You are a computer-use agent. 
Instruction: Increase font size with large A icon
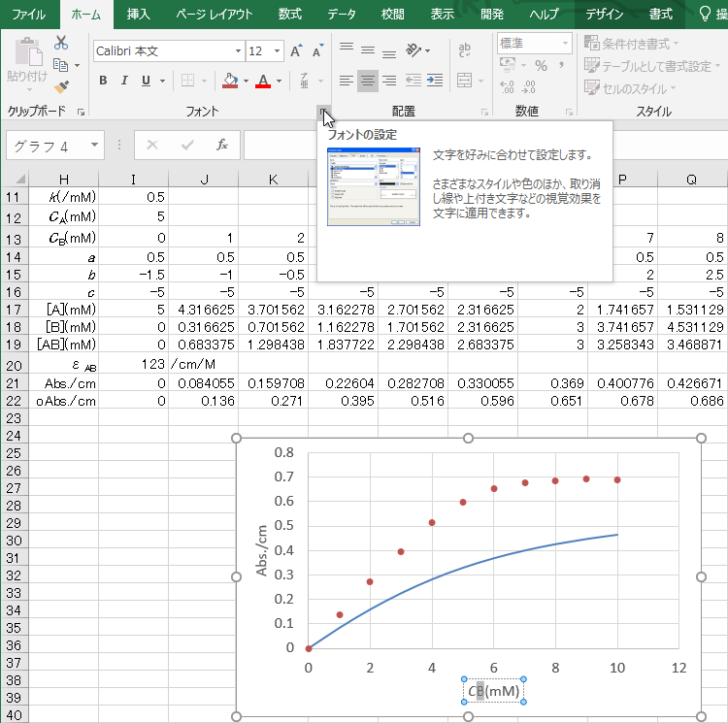point(296,50)
